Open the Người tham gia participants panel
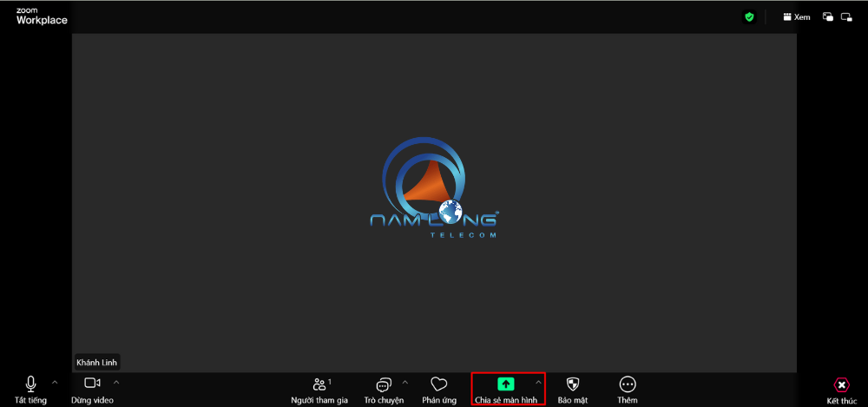The image size is (868, 407). (319, 385)
